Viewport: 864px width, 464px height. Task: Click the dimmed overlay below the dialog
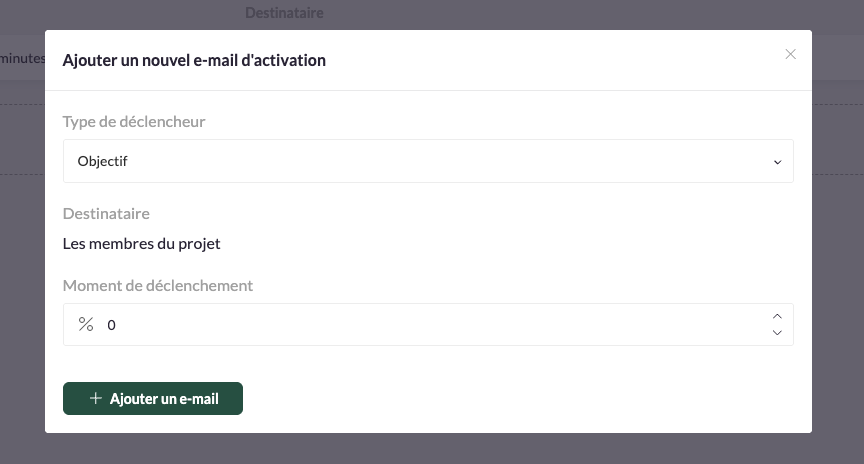coord(430,450)
